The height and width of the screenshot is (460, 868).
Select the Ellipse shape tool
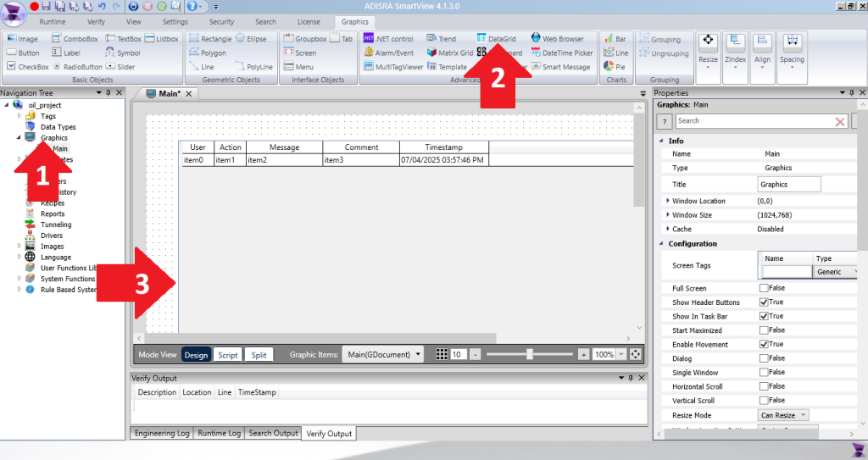point(251,39)
